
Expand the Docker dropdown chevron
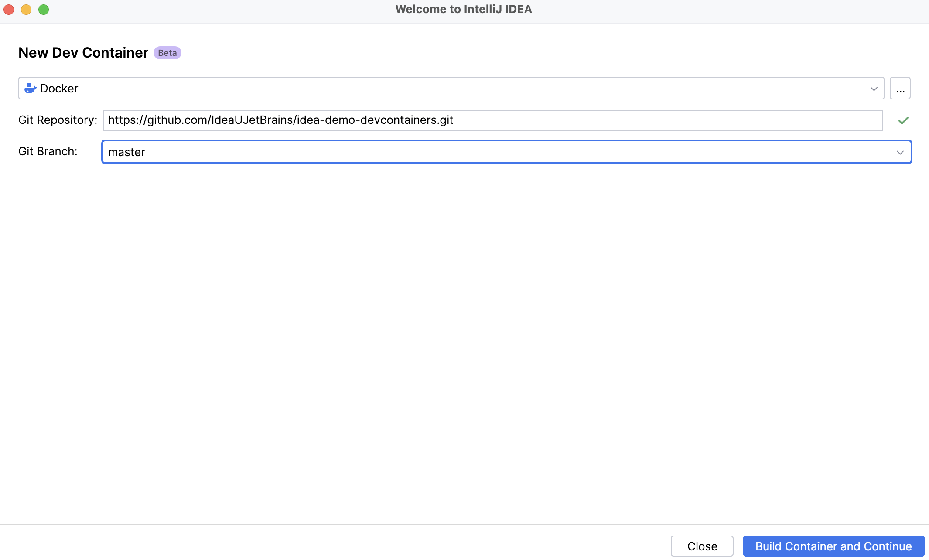point(874,89)
